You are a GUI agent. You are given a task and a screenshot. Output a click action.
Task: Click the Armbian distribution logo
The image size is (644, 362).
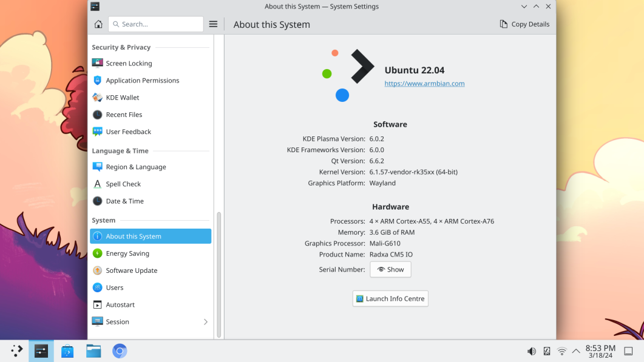(x=348, y=75)
